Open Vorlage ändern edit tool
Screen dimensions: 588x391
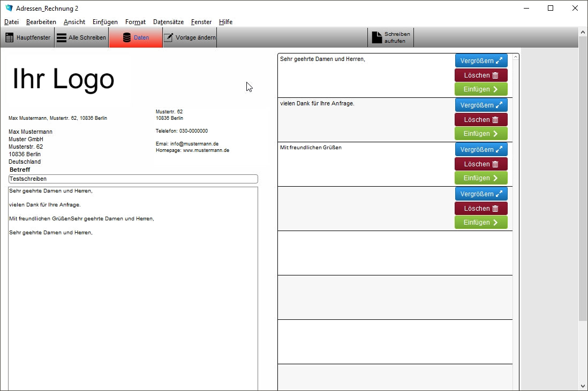click(x=190, y=38)
